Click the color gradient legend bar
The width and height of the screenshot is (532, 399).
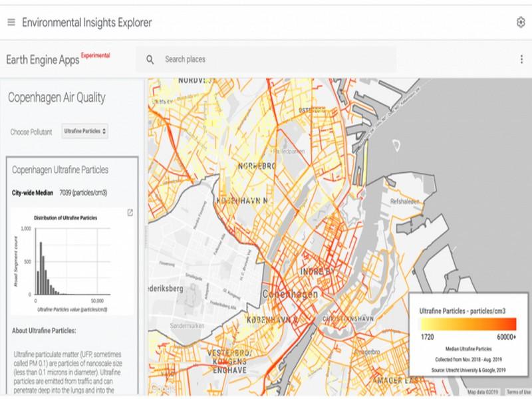(x=469, y=324)
